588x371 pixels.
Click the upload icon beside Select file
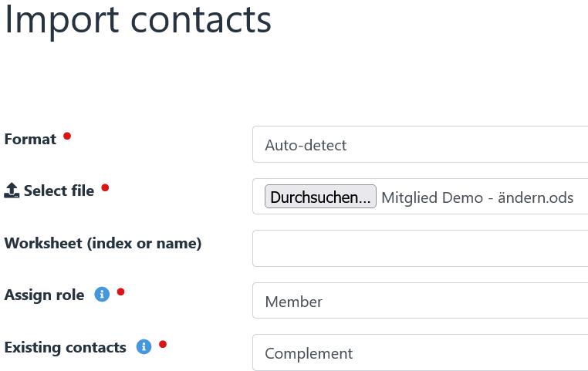click(x=12, y=191)
